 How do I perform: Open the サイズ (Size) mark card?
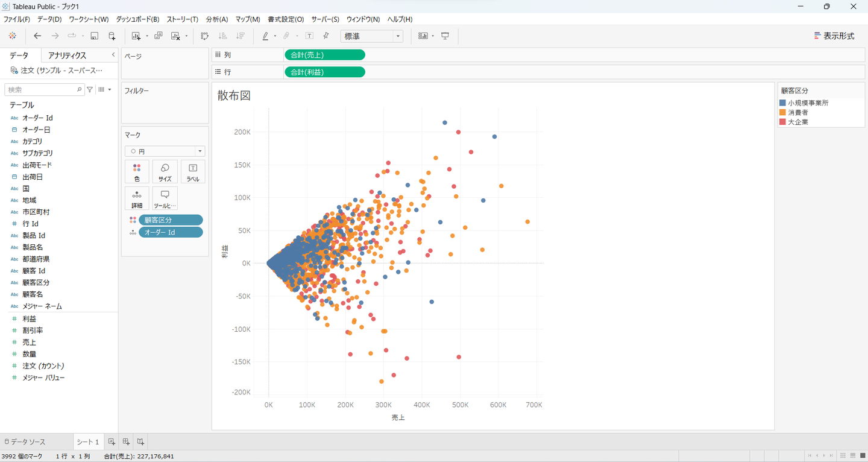(165, 171)
